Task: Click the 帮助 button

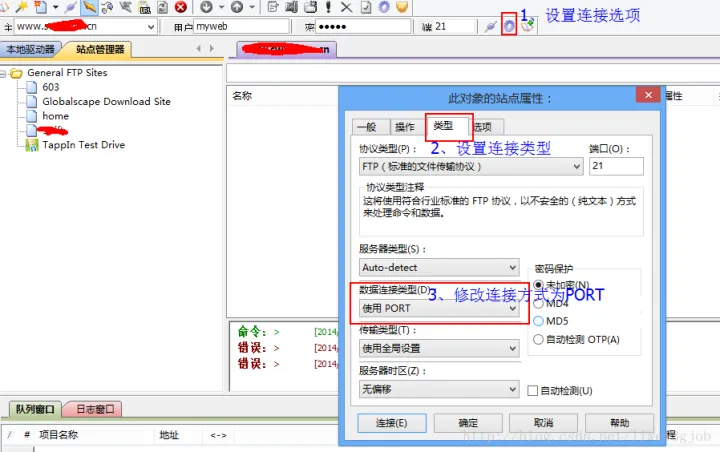Action: pos(619,423)
